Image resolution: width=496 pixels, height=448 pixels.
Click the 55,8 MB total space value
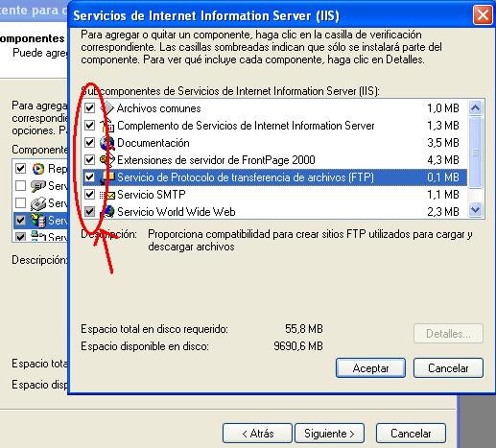(x=304, y=329)
